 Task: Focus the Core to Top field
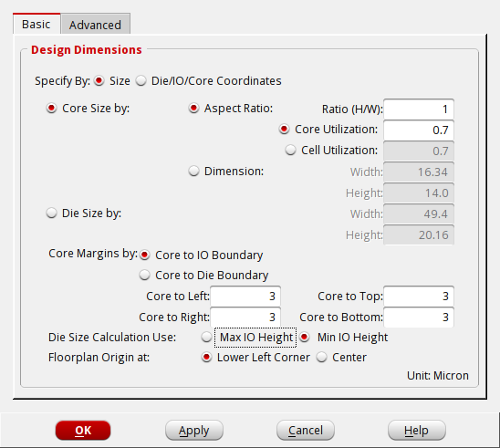pos(419,297)
